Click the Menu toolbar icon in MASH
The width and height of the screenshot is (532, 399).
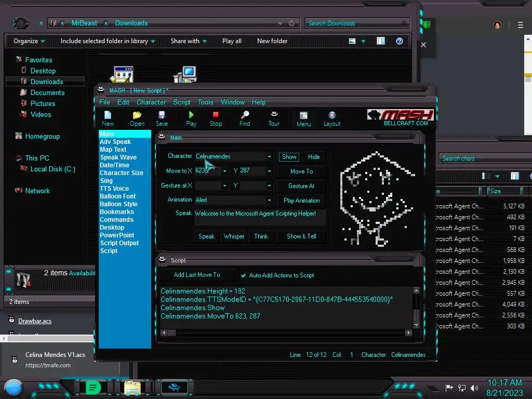click(x=303, y=119)
